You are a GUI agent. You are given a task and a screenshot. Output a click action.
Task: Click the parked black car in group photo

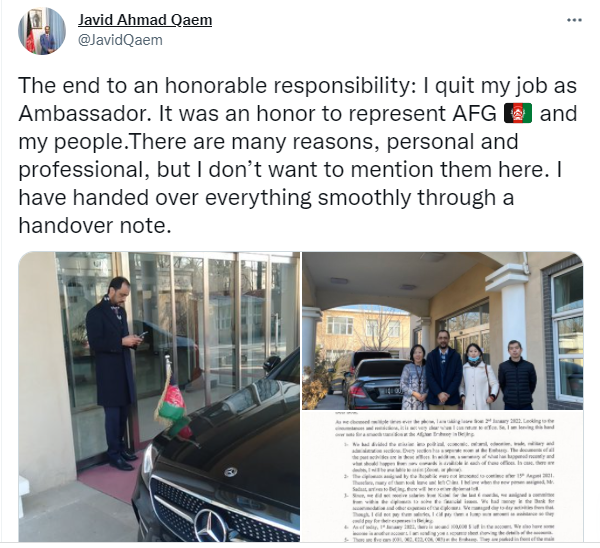coord(373,383)
